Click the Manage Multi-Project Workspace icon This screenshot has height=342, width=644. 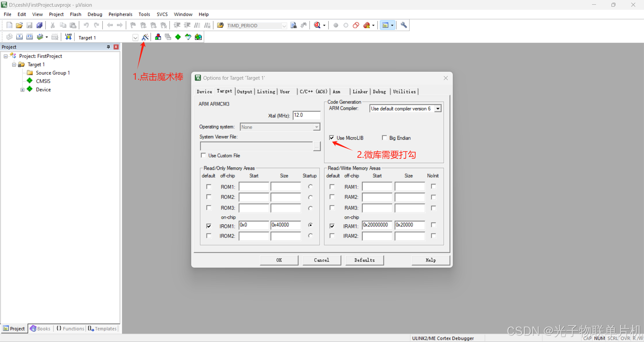click(x=168, y=37)
